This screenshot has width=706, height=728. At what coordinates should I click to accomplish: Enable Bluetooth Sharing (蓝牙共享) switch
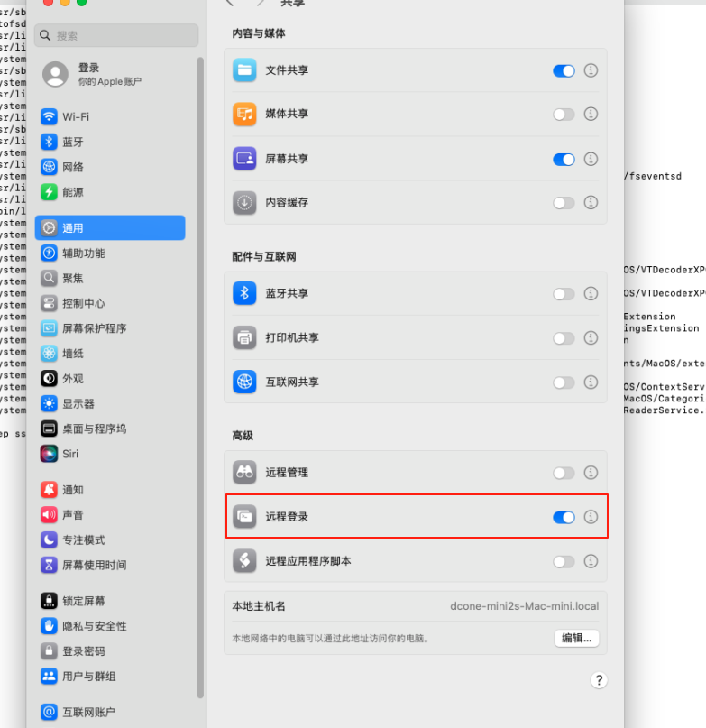pyautogui.click(x=564, y=294)
